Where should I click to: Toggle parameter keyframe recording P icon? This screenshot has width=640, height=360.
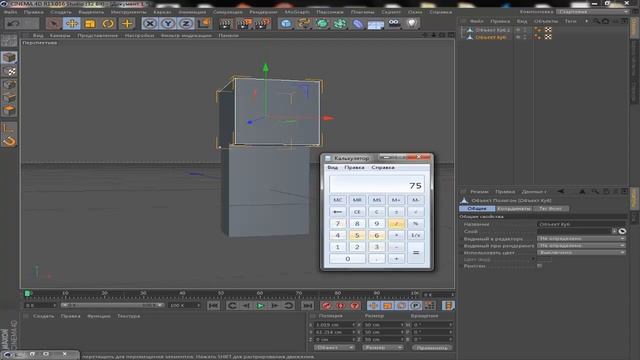pos(416,305)
